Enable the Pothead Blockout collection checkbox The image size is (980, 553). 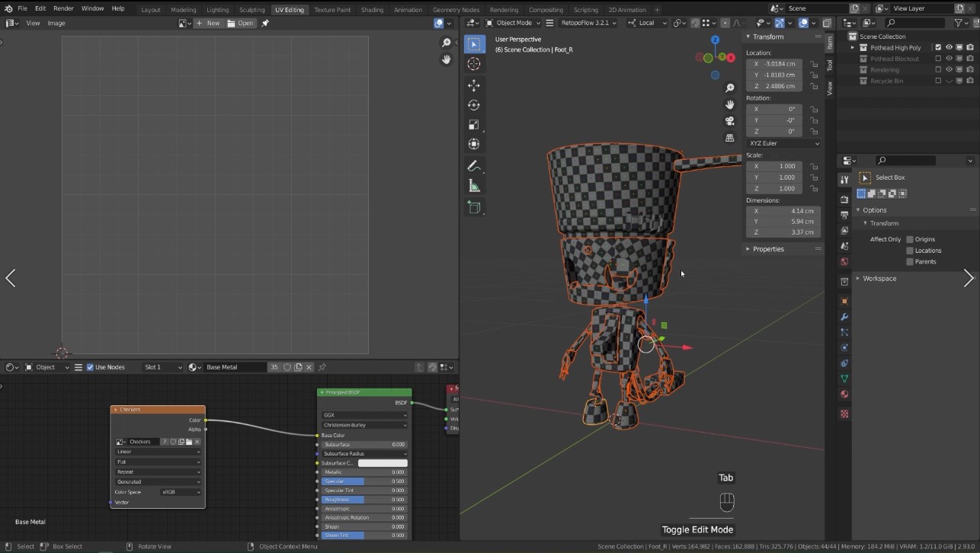tap(938, 58)
